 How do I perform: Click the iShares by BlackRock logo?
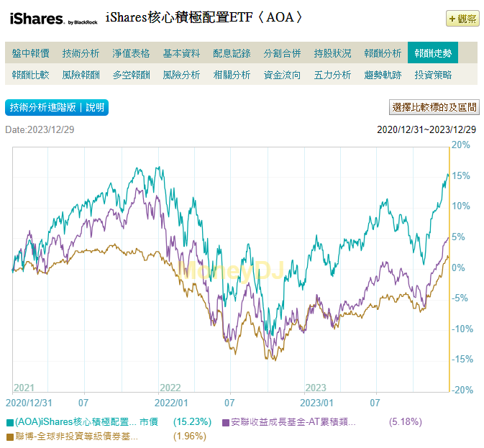(x=52, y=19)
